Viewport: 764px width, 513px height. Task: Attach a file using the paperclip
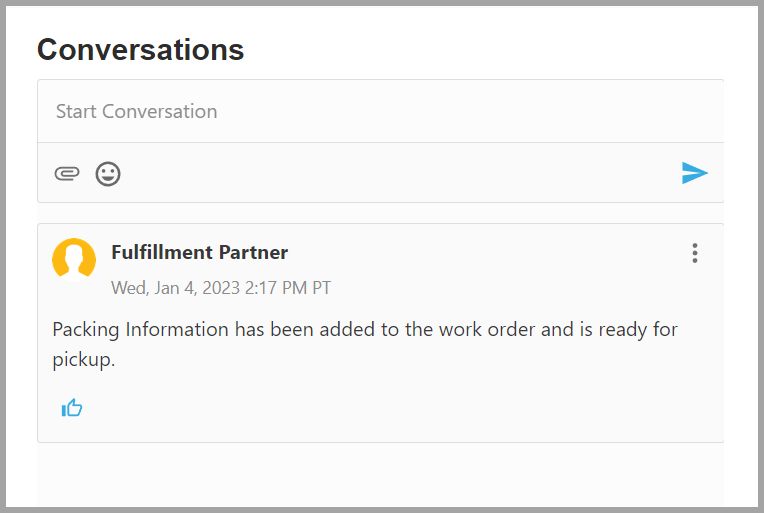coord(67,173)
